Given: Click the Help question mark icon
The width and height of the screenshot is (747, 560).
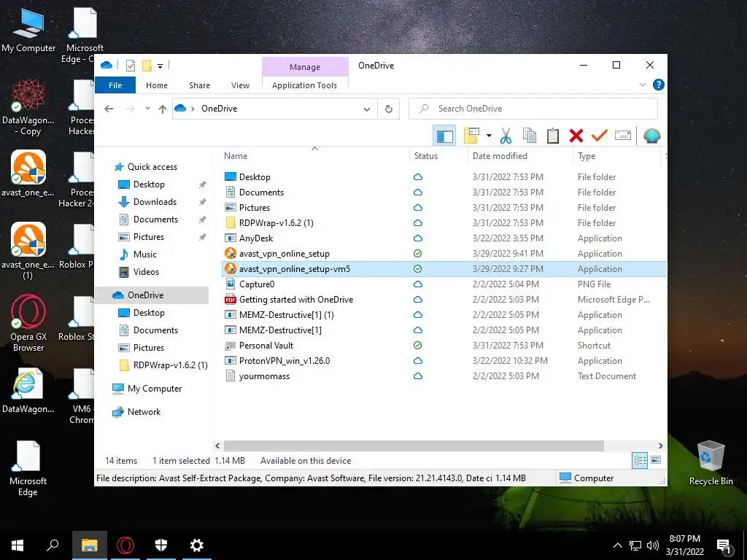Looking at the screenshot, I should click(659, 85).
